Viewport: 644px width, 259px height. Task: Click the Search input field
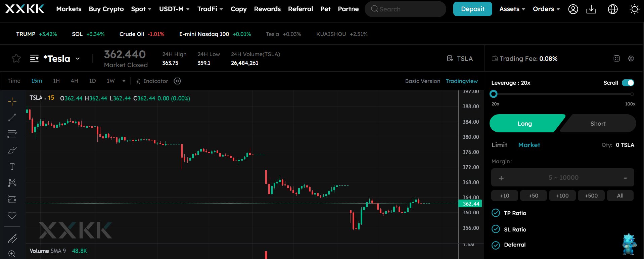click(405, 9)
